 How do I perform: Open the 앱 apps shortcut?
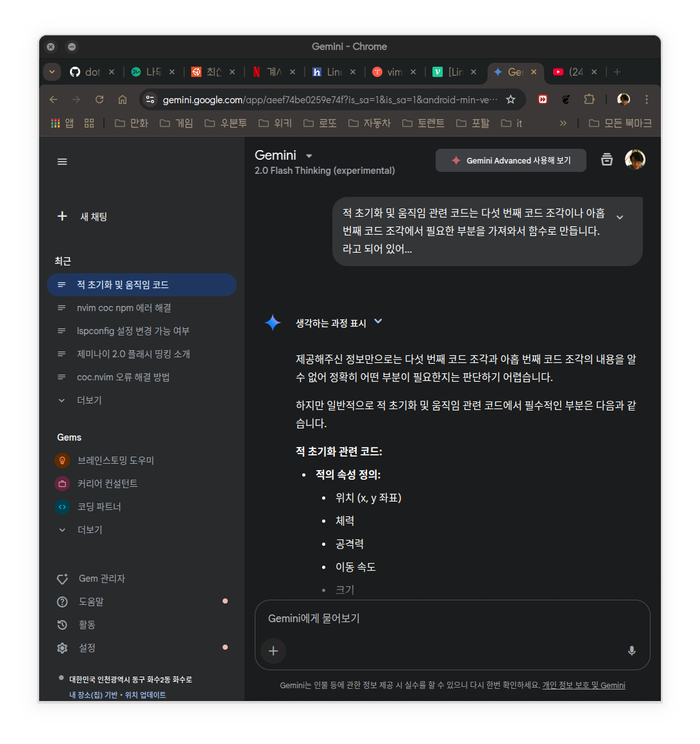(x=62, y=123)
